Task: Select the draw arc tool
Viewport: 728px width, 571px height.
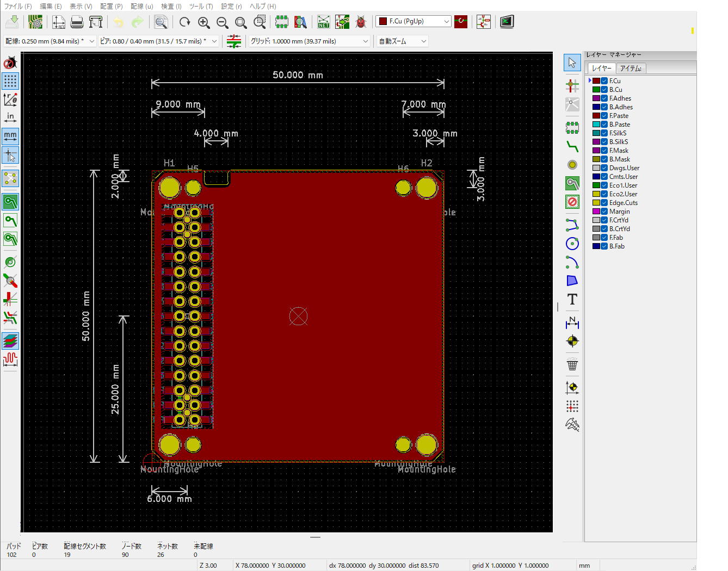Action: 572,262
